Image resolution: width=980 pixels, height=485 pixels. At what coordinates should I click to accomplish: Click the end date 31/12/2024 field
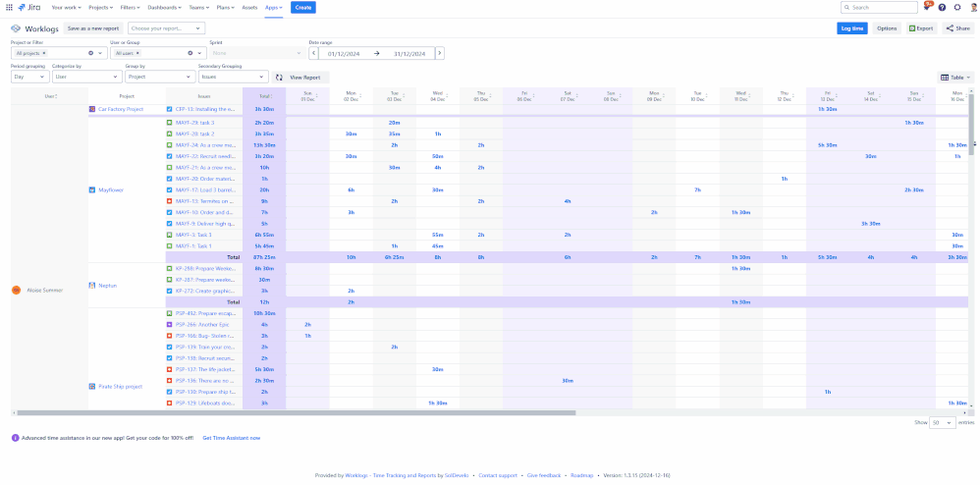coord(409,53)
